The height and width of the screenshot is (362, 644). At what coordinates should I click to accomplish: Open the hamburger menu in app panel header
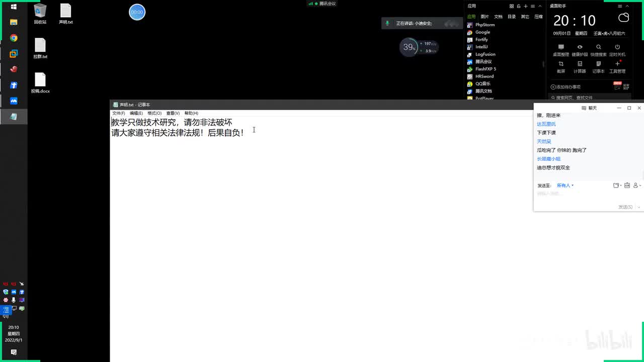click(x=533, y=6)
